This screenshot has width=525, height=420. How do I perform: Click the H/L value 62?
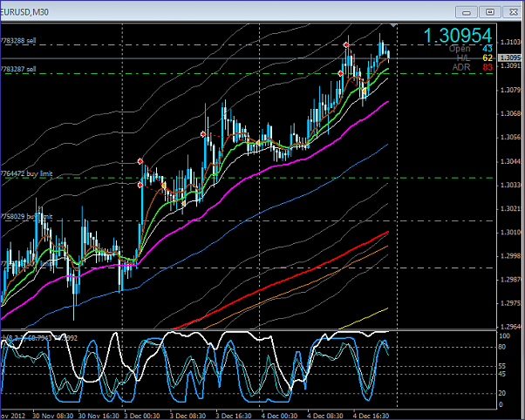pos(487,58)
